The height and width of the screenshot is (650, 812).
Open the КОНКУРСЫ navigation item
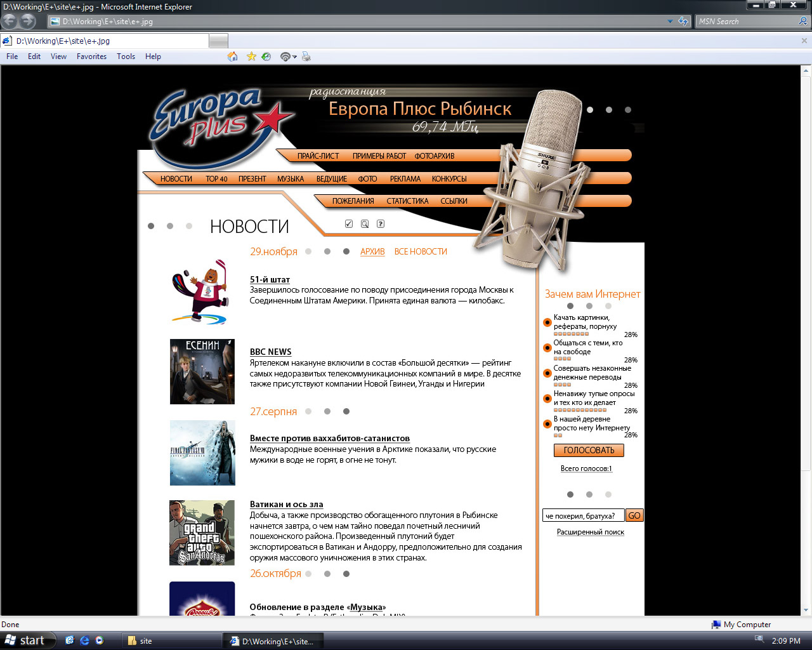449,179
